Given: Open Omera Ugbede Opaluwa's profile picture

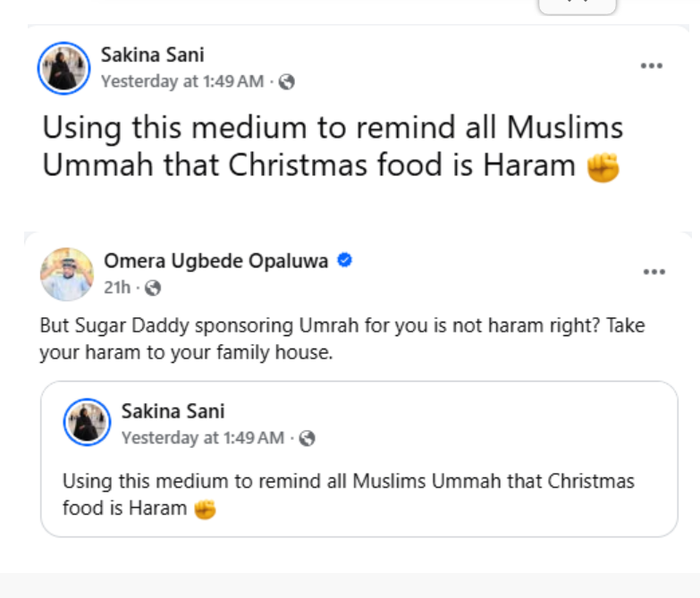Looking at the screenshot, I should 67,274.
